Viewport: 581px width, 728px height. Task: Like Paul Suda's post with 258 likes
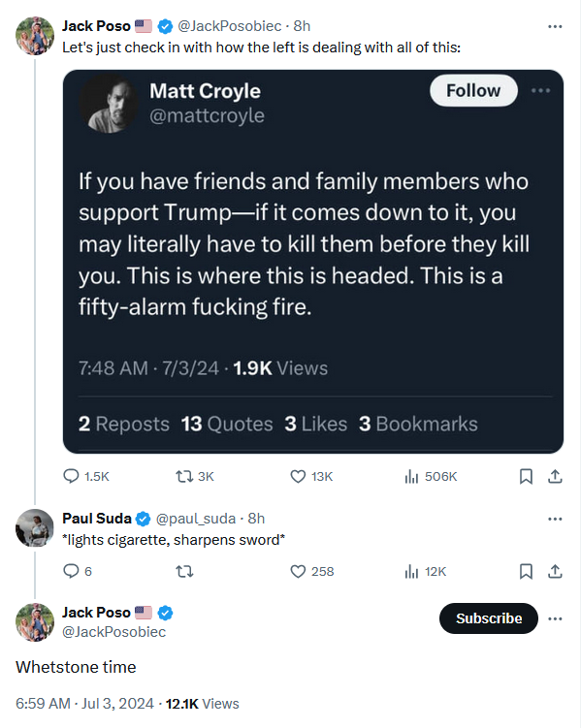(x=312, y=571)
